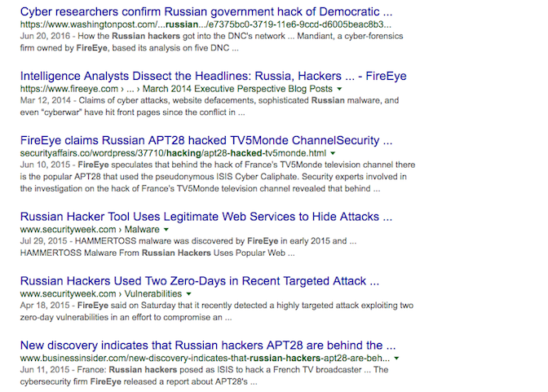
Task: Open the 'Cyber researchers confirm Russian government hack' result
Action: click(206, 12)
